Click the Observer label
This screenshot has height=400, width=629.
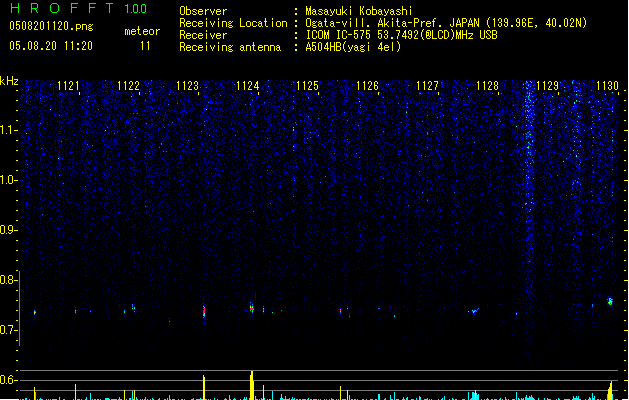pyautogui.click(x=203, y=11)
